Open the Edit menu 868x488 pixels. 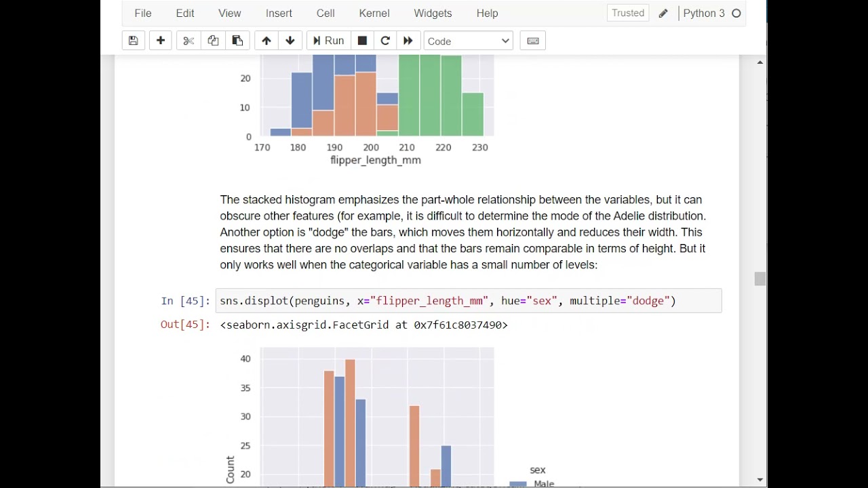tap(185, 13)
